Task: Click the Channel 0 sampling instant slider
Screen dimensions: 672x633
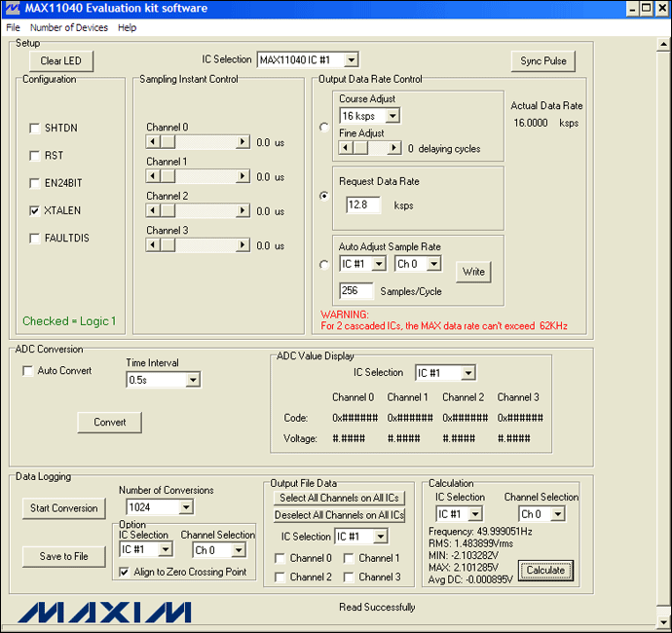Action: [198, 142]
